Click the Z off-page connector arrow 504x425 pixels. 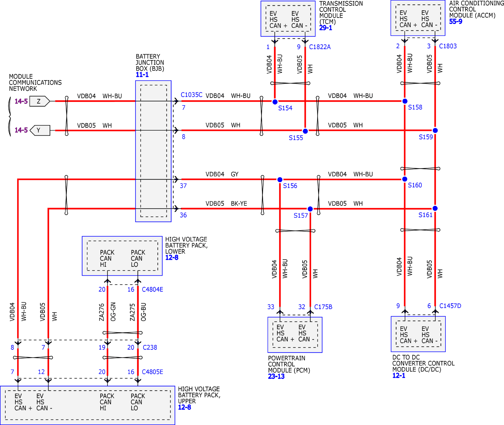coord(40,101)
